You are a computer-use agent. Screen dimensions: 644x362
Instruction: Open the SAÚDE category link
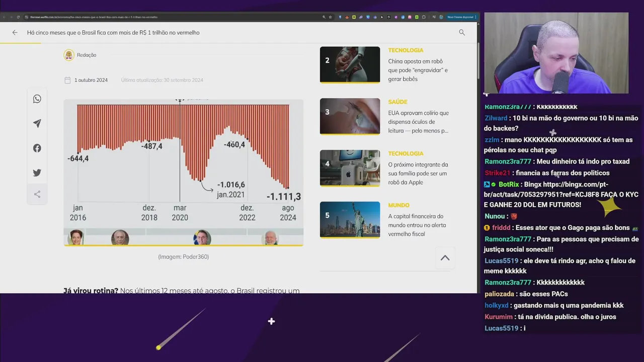[x=397, y=102]
